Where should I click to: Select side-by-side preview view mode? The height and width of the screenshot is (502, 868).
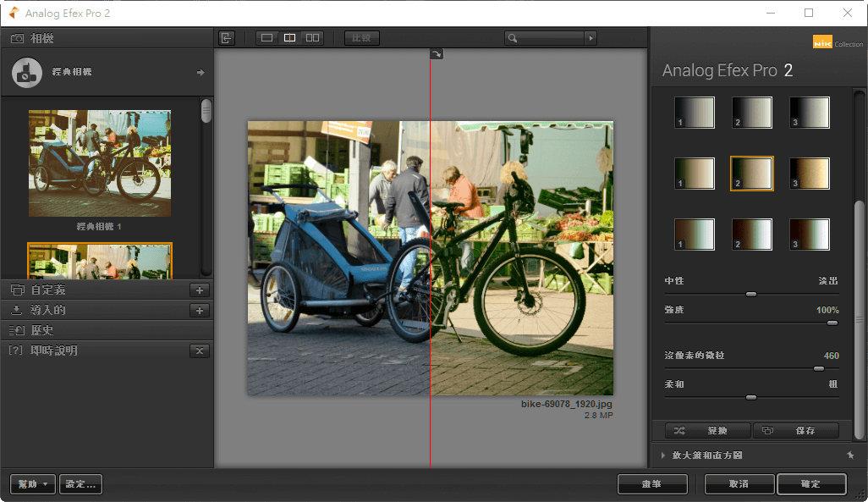[312, 38]
